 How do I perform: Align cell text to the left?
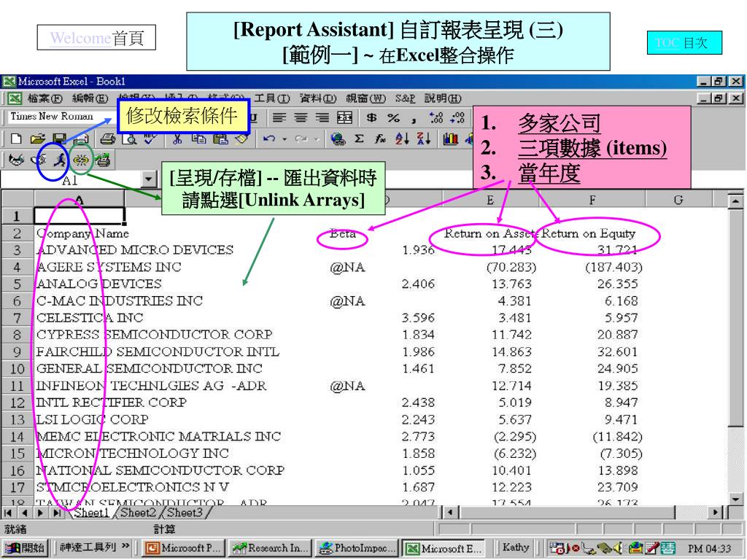click(x=279, y=117)
